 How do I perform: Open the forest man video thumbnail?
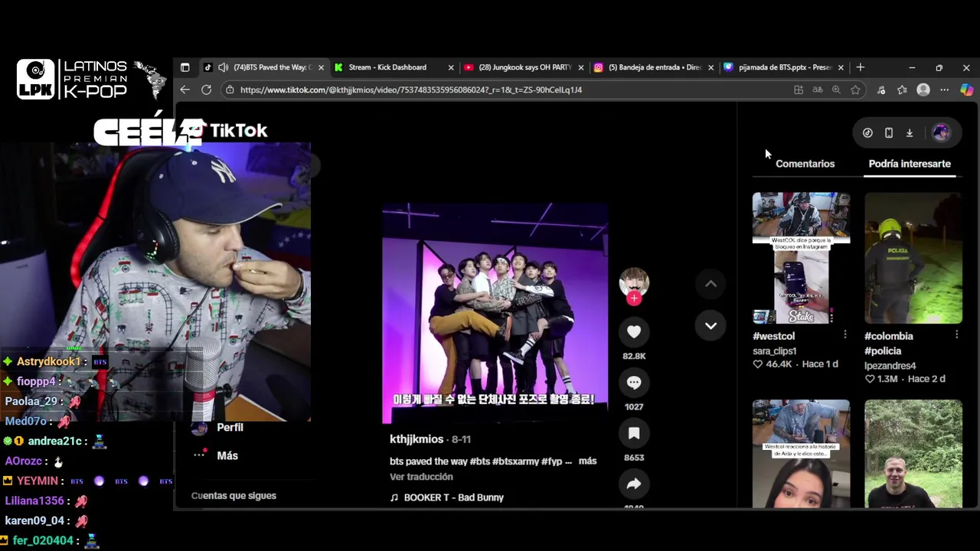913,453
